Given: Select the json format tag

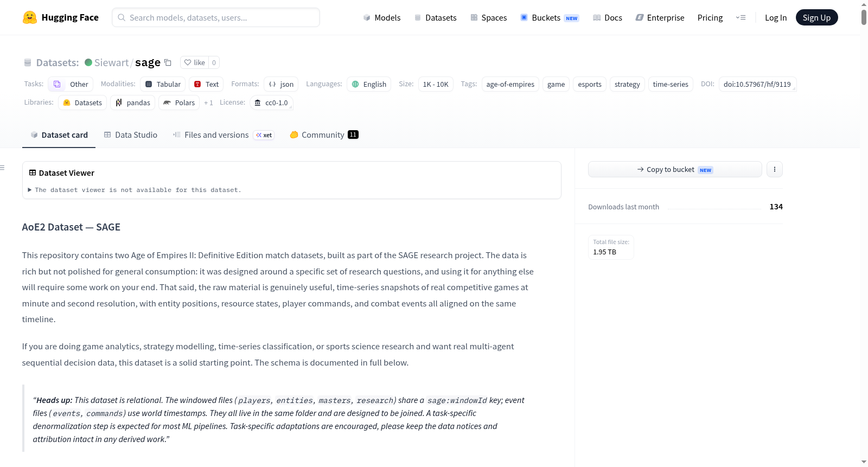Looking at the screenshot, I should point(281,84).
